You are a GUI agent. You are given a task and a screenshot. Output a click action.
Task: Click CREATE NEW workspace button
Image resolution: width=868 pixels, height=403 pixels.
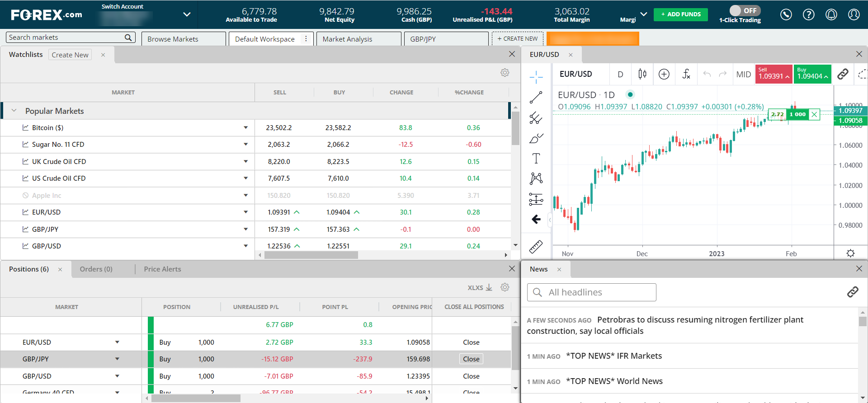point(518,39)
